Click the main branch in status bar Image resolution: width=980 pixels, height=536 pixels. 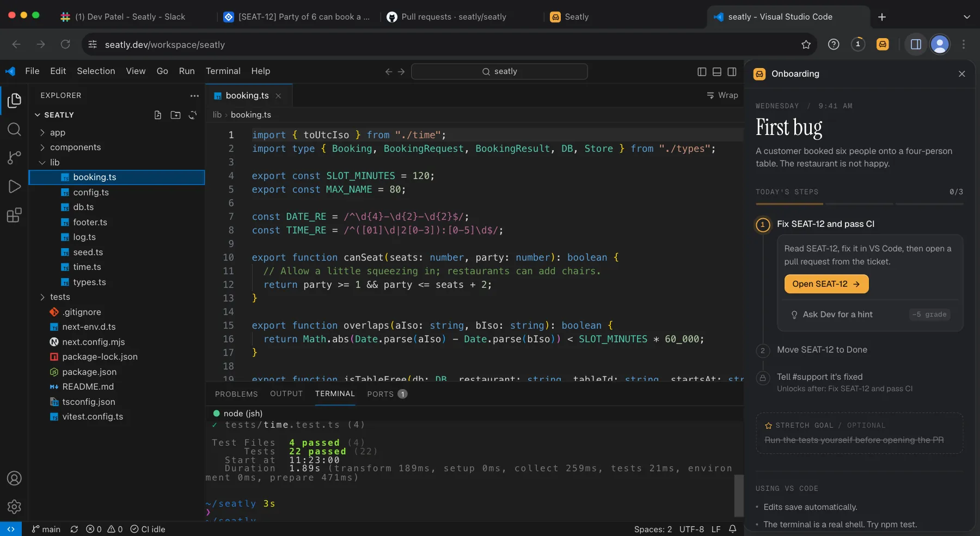pyautogui.click(x=46, y=529)
